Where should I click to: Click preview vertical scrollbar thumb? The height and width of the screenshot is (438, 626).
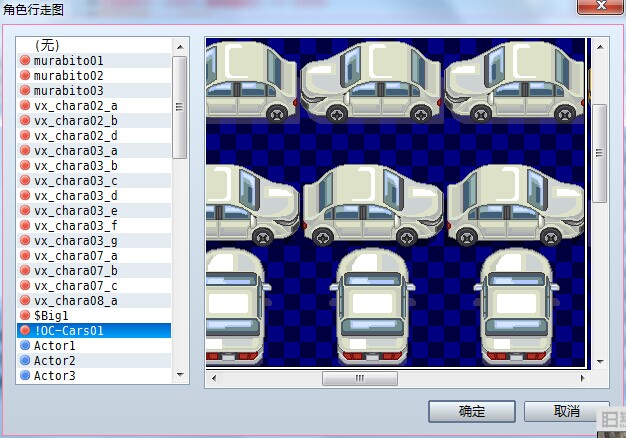[600, 153]
